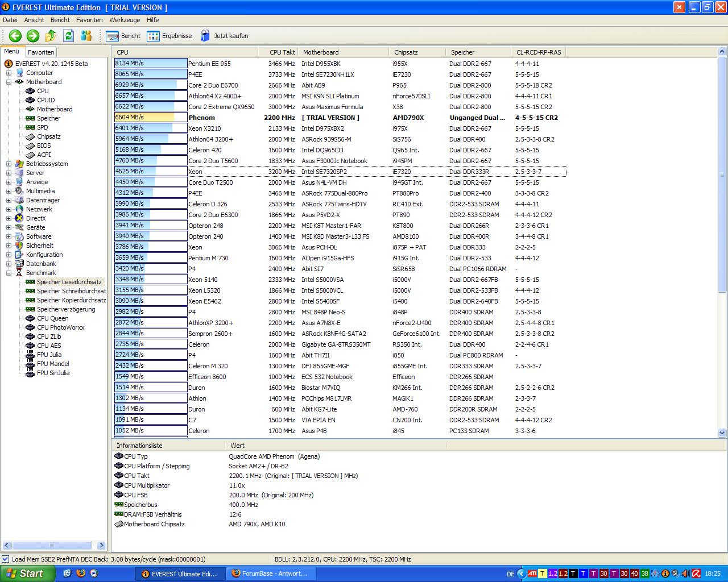Open the Ergebnisse results toolbar button
The width and height of the screenshot is (728, 582).
tap(169, 36)
